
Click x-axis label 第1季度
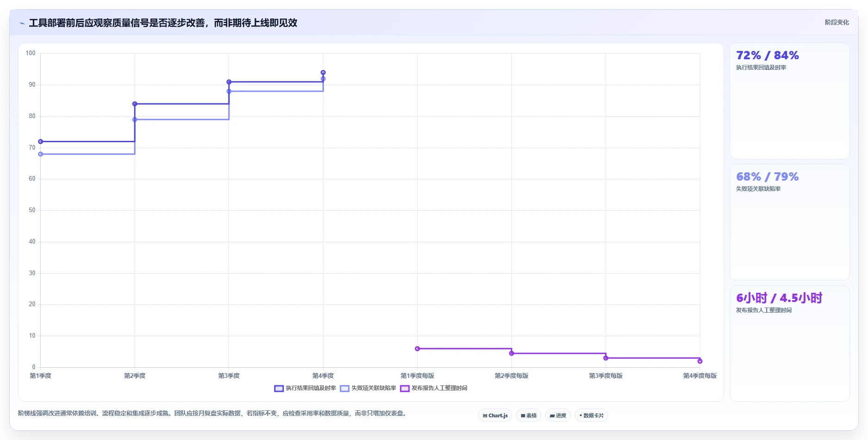[41, 376]
